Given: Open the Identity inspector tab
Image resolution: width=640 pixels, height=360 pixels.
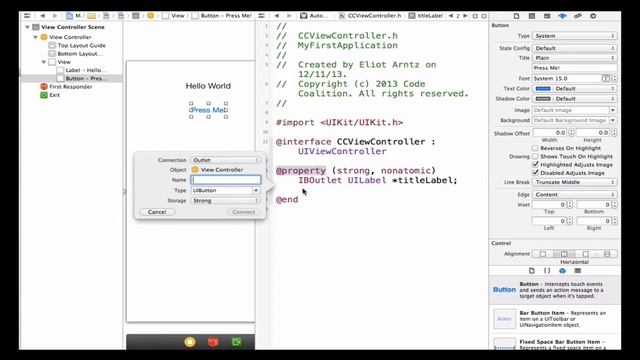Looking at the screenshot, I should pyautogui.click(x=547, y=16).
